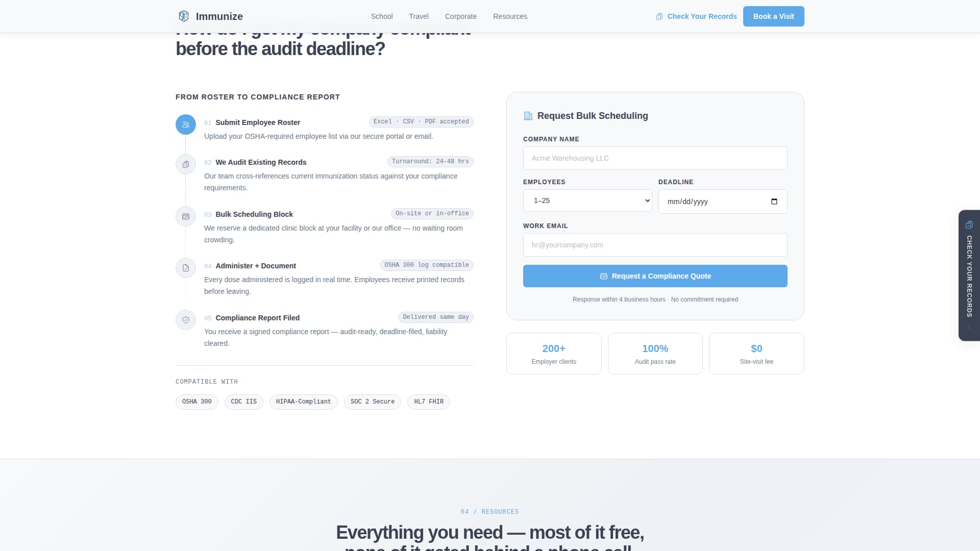The height and width of the screenshot is (551, 980).
Task: Open the Corporate menu item
Action: pyautogui.click(x=461, y=16)
